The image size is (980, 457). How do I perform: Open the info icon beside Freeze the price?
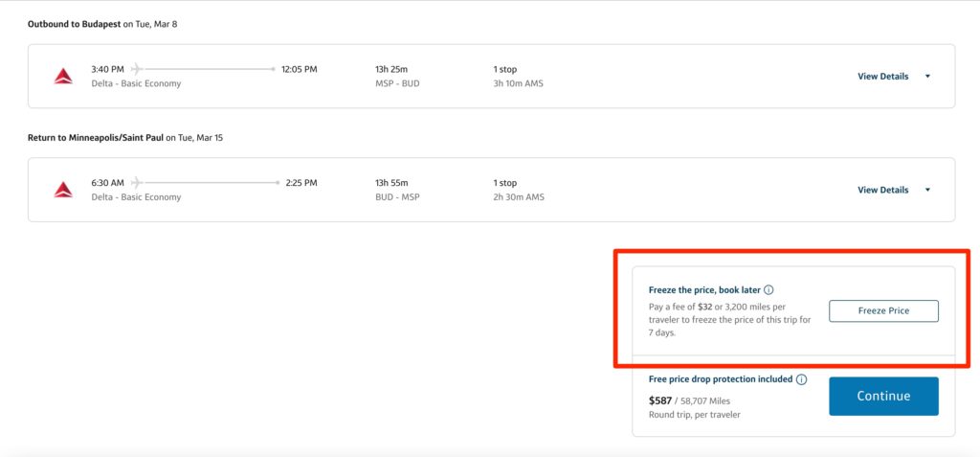coord(768,289)
